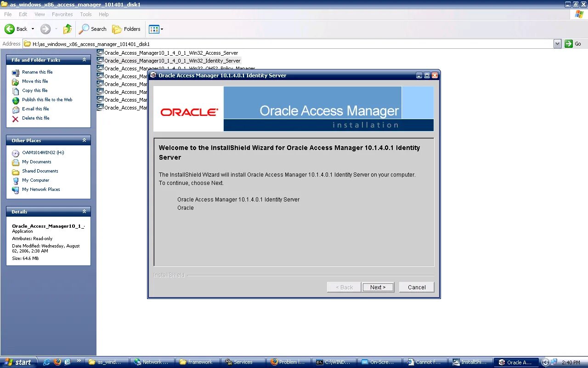Screen dimensions: 588x368
Task: Select the Win32_Access_Server file
Action: tap(171, 53)
